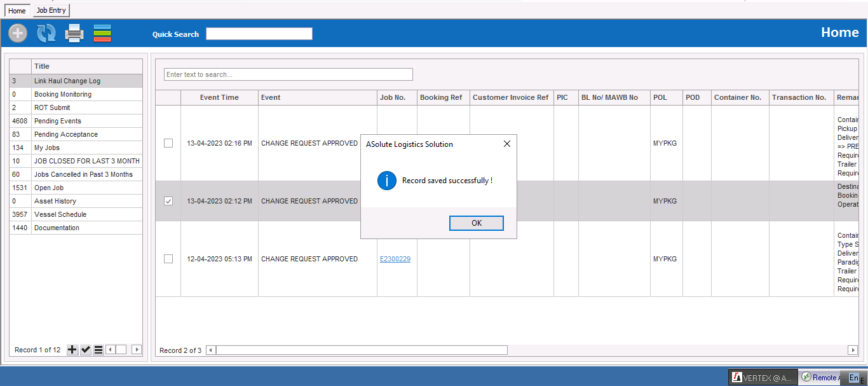Close the ASolute Logistics Solution dialog
This screenshot has height=386, width=868.
pos(506,144)
